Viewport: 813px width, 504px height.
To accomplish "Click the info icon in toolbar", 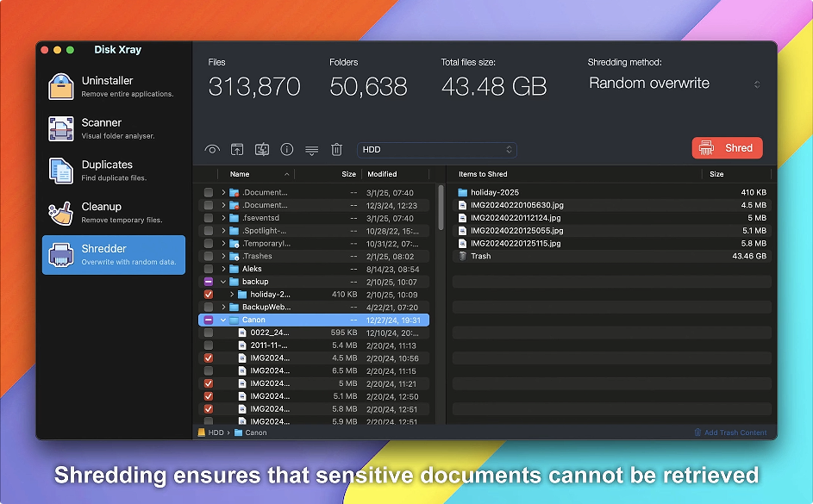I will [287, 150].
